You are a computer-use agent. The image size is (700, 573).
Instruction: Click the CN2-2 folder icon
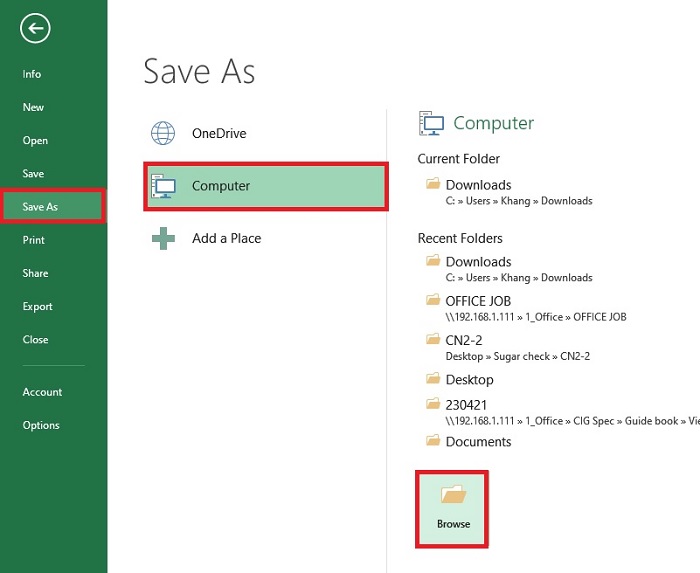(433, 340)
